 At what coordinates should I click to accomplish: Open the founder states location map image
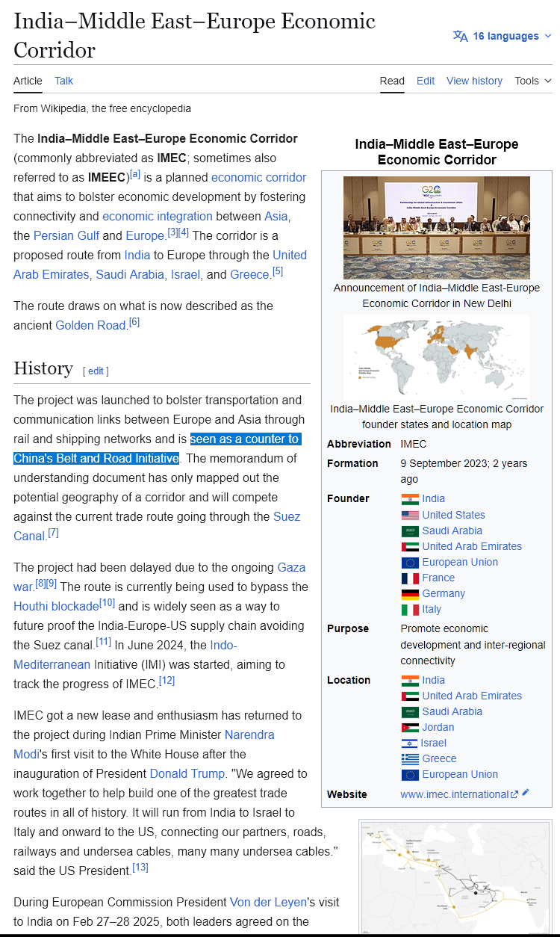(437, 357)
